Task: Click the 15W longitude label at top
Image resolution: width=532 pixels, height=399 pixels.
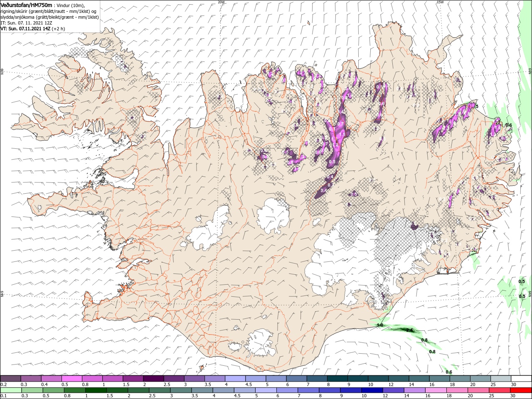Action: point(440,2)
